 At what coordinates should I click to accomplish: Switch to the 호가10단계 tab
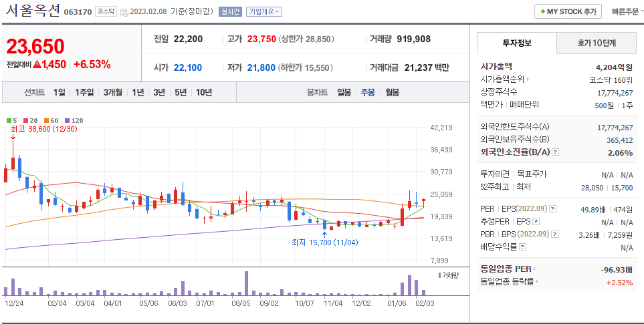pos(597,43)
